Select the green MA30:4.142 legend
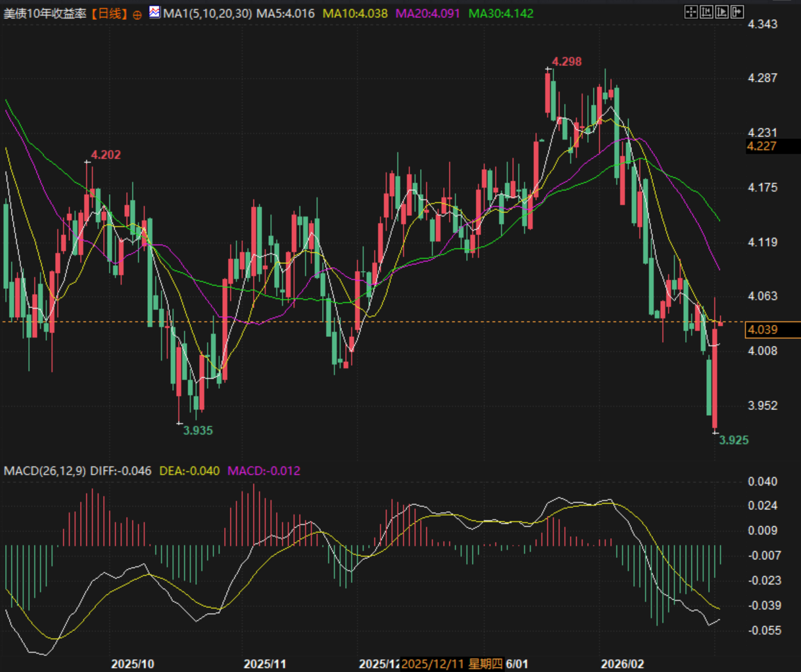Viewport: 801px width, 672px height. coord(501,13)
